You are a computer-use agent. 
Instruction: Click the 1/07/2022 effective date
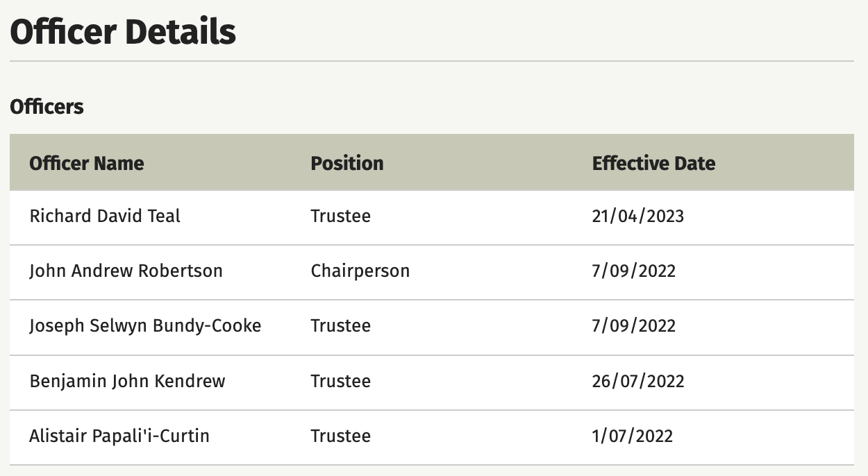tap(633, 436)
